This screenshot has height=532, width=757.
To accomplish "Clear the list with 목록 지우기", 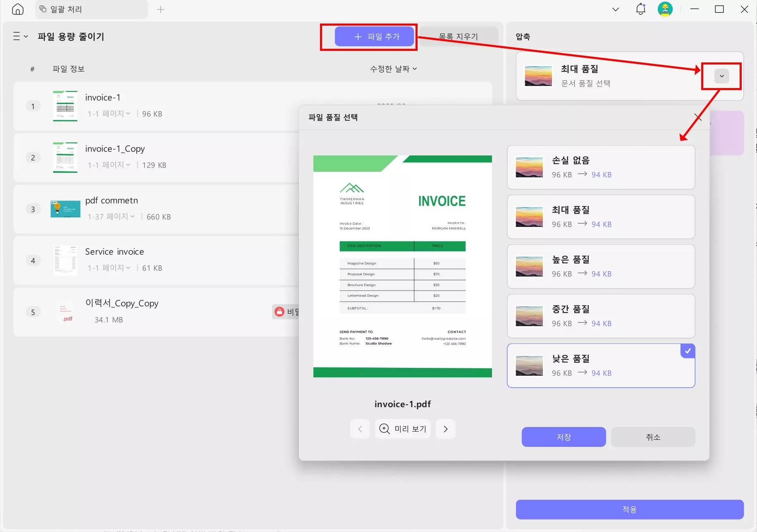I will coord(458,36).
